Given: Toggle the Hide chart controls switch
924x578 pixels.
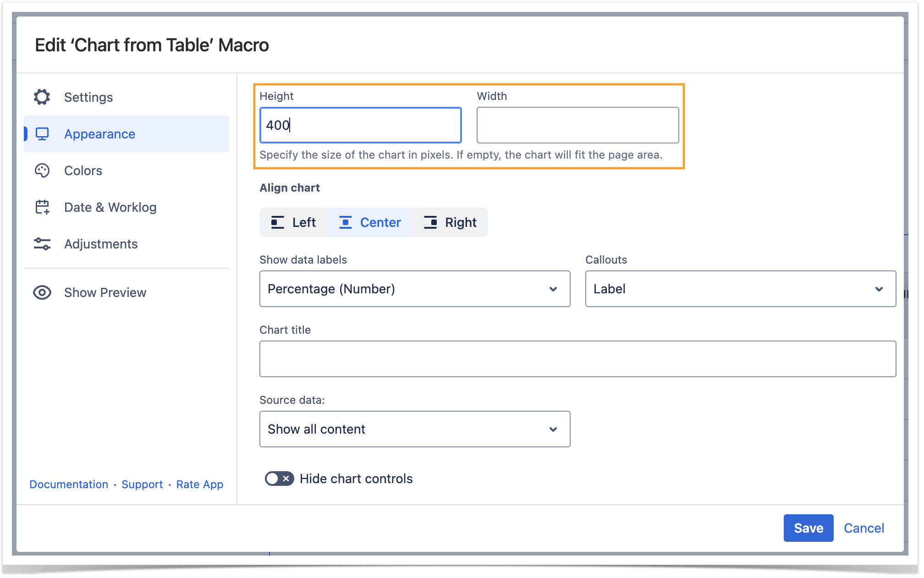Looking at the screenshot, I should 279,479.
